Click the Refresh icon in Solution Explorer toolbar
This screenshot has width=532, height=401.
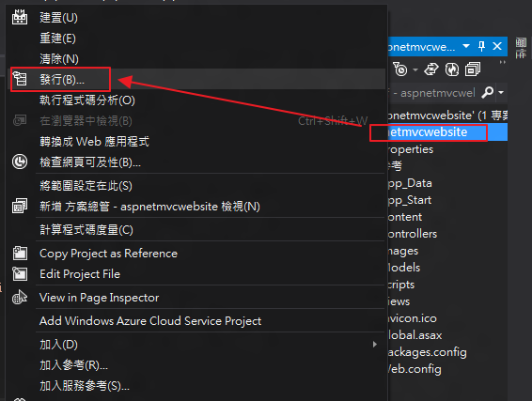451,69
